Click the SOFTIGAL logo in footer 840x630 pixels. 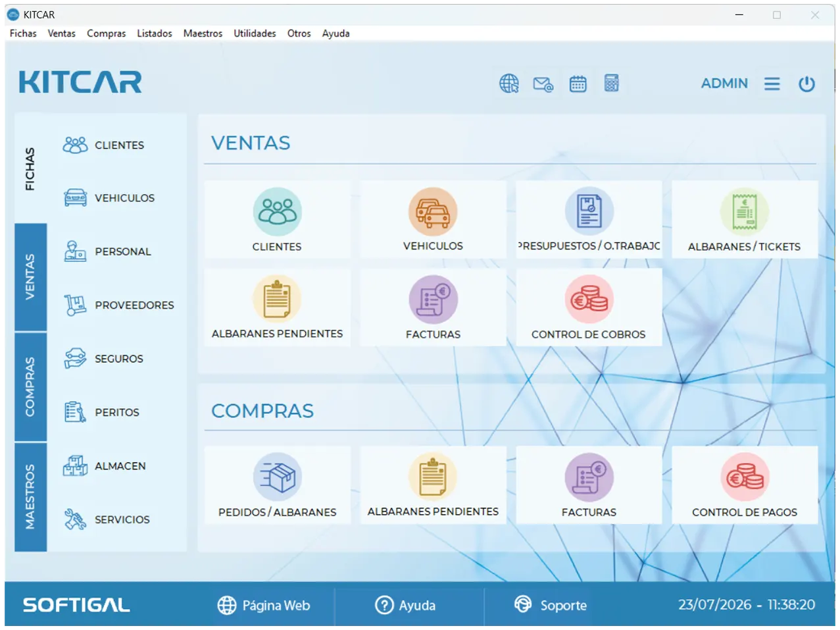coord(76,605)
